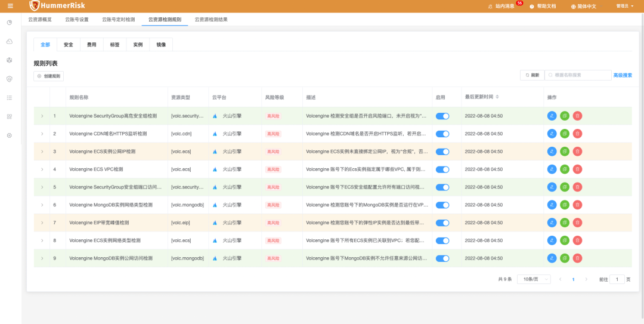Open the settings gear sidebar icon
The width and height of the screenshot is (644, 324).
(x=10, y=135)
